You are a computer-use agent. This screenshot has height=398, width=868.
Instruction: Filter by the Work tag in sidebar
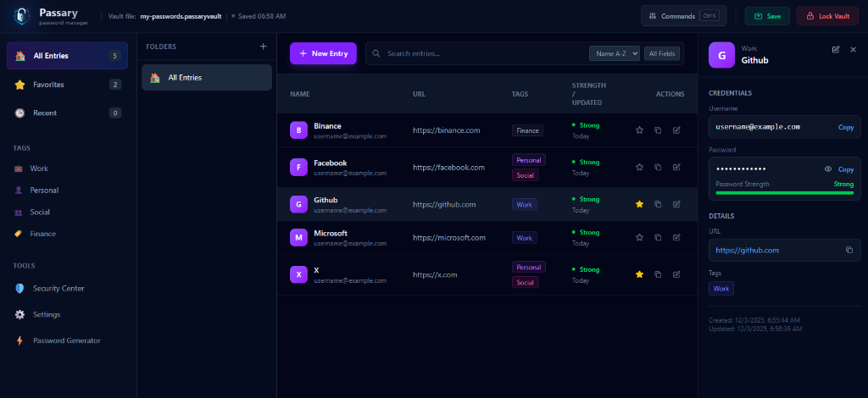click(x=39, y=169)
